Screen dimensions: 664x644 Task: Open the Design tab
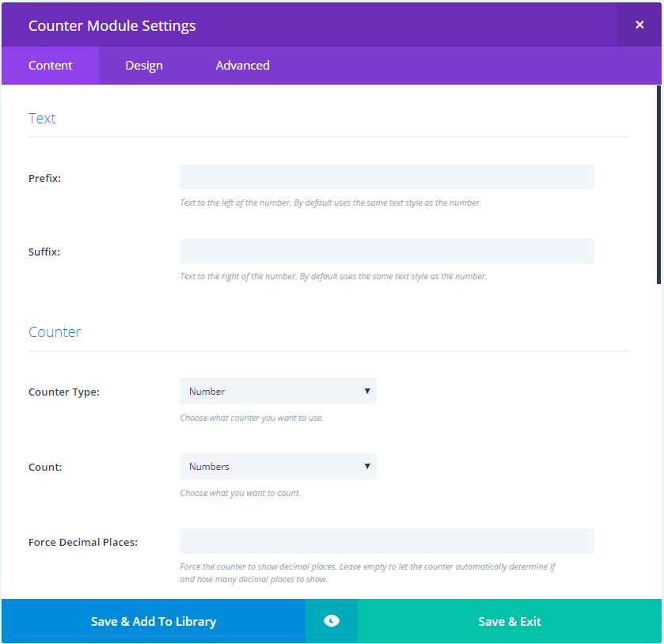(x=144, y=66)
